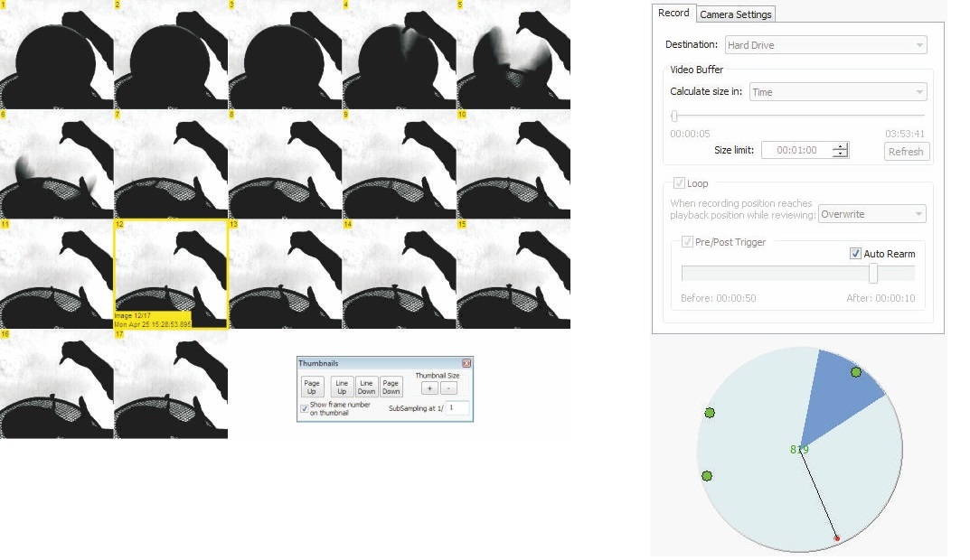Viewport: 970px width, 560px height.
Task: Select the upper-left green dot on the dial
Action: [710, 414]
